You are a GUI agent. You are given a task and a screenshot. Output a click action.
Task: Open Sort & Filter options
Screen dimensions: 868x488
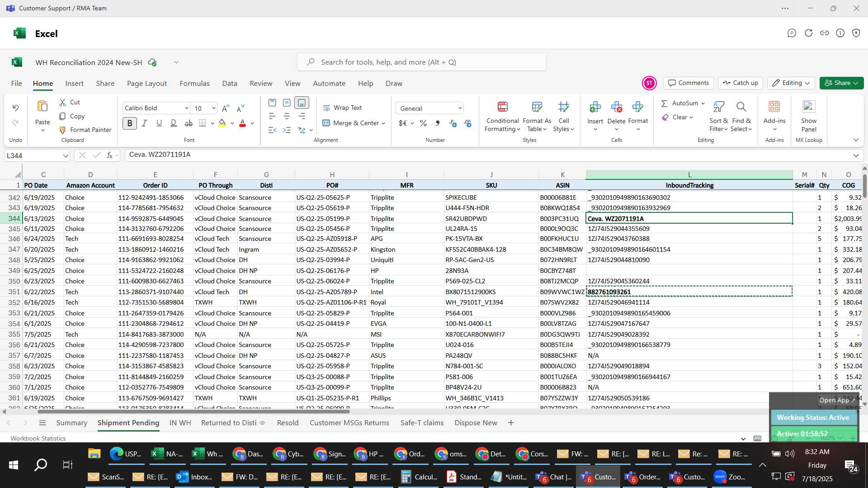click(x=718, y=117)
